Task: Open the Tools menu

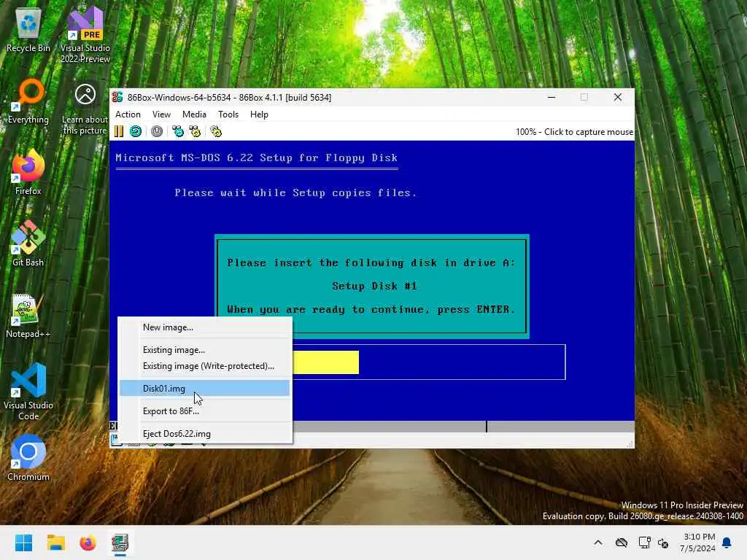Action: tap(228, 114)
